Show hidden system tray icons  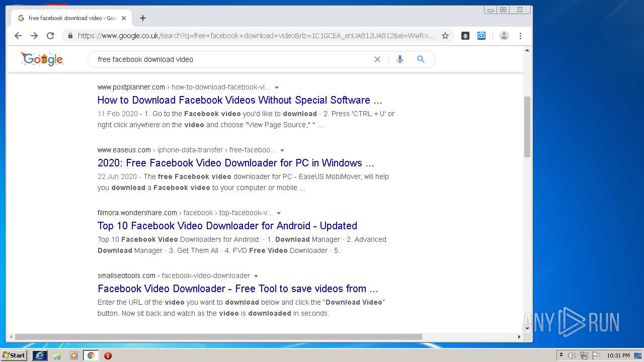(x=561, y=355)
